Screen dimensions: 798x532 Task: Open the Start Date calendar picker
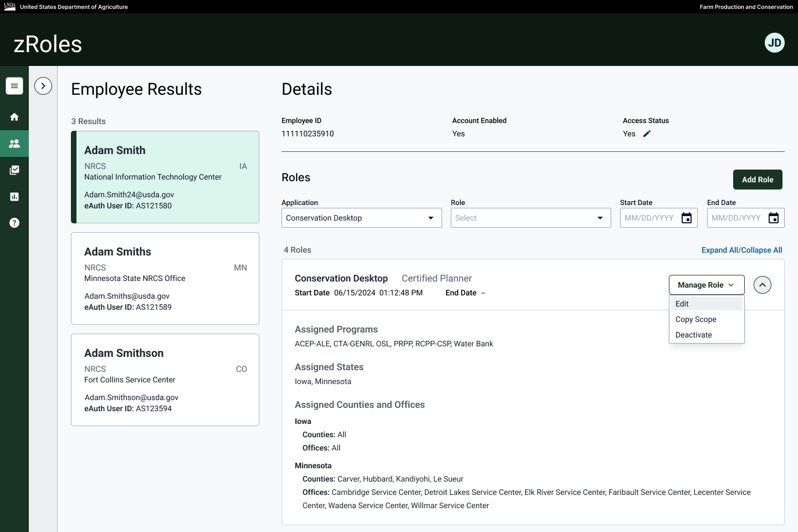(686, 218)
